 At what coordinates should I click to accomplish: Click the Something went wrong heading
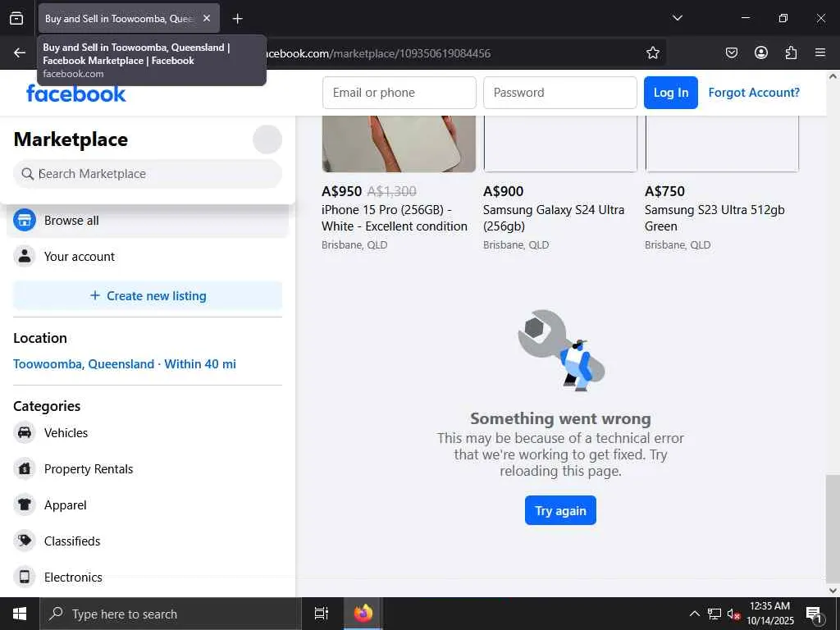[x=560, y=418]
